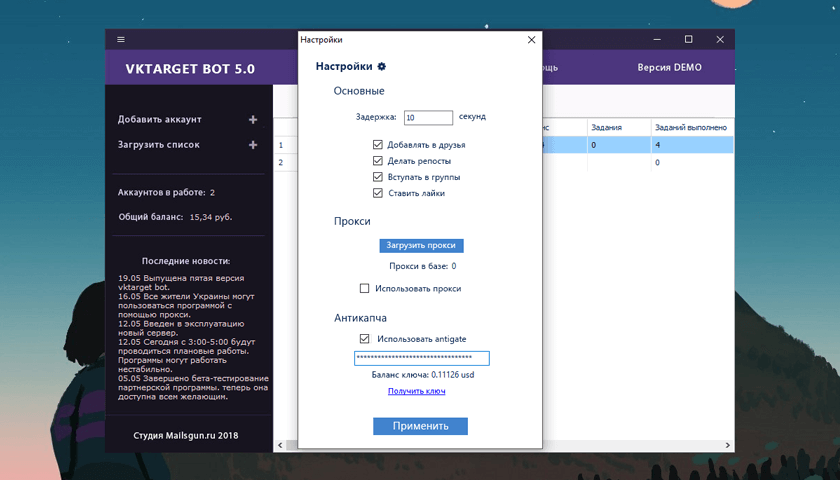Select the Задания column header
840x480 pixels.
(x=619, y=128)
